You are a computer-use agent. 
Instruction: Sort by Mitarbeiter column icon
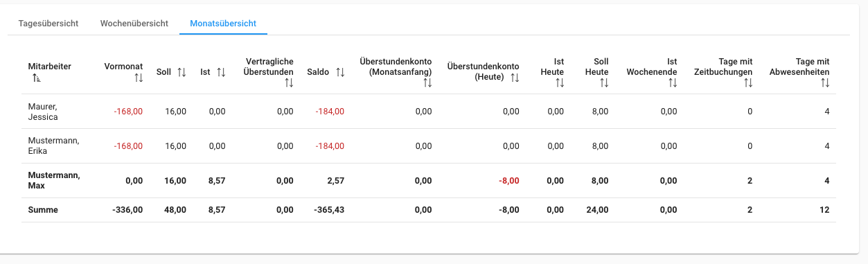coord(37,78)
